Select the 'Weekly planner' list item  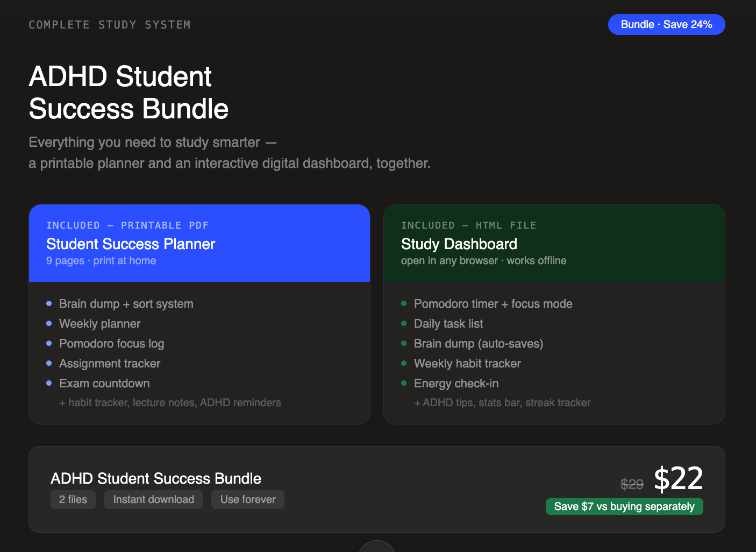point(100,324)
